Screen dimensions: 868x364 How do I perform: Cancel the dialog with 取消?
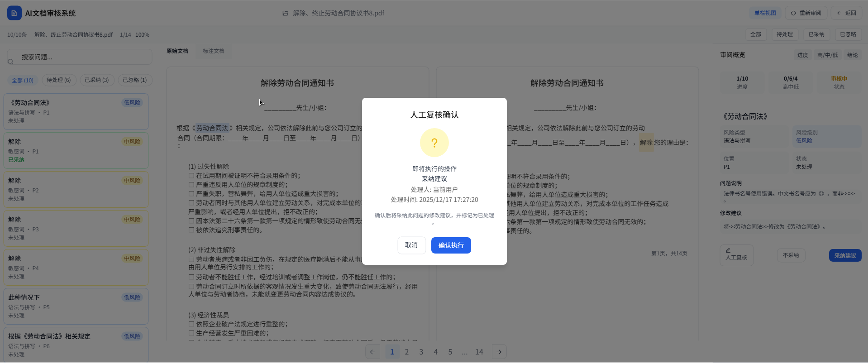(411, 245)
